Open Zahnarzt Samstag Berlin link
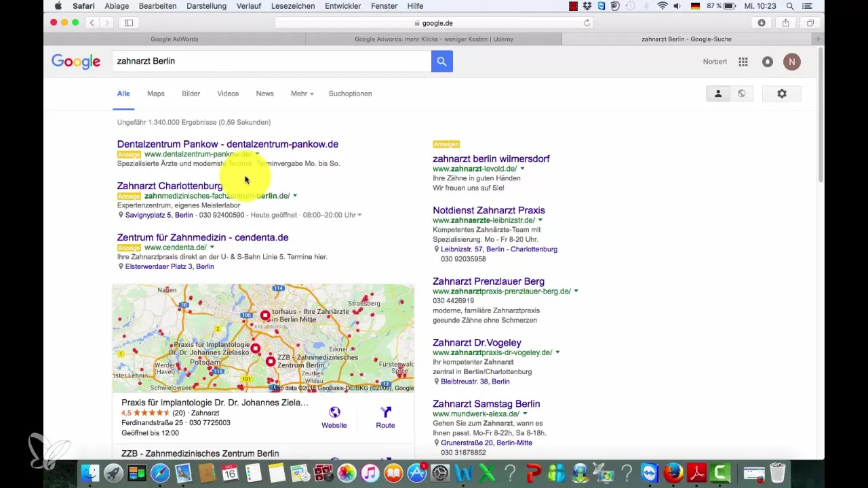Screen dimensions: 868x488 coord(486,403)
